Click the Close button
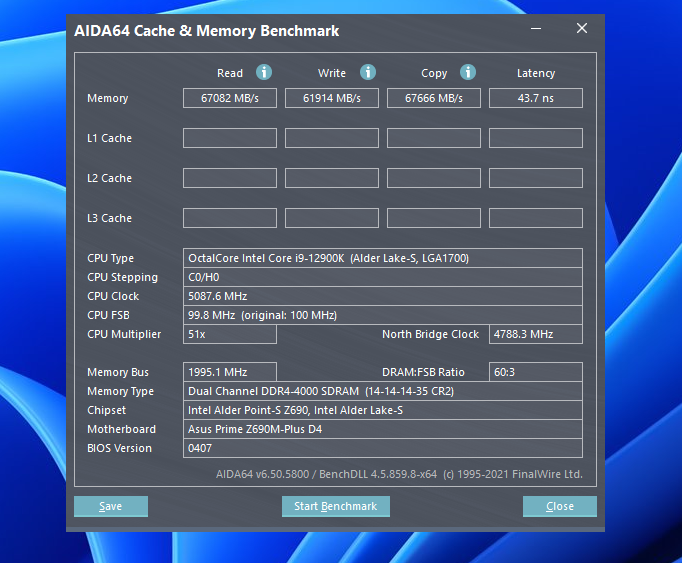The width and height of the screenshot is (682, 563). pos(560,506)
